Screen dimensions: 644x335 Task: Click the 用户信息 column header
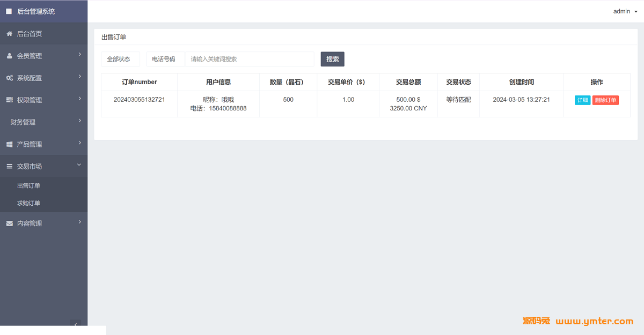click(218, 82)
